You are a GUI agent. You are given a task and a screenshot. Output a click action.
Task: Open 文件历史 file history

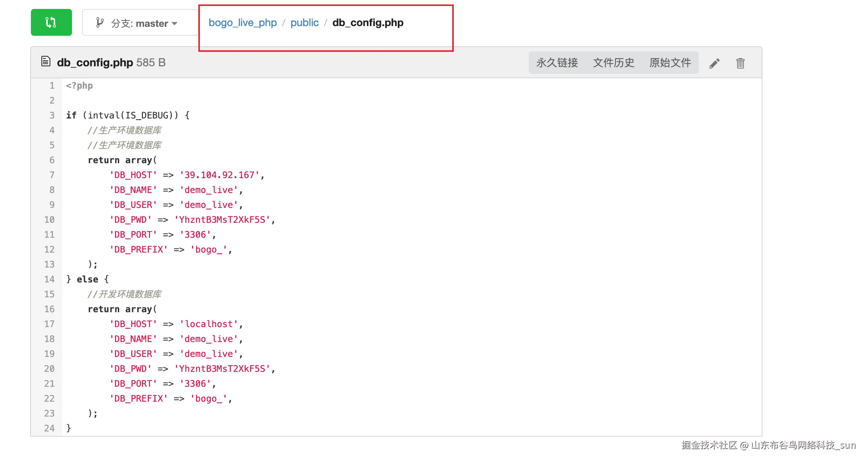click(x=613, y=63)
